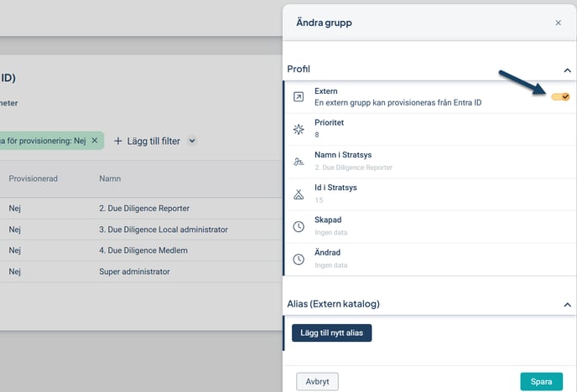
Task: Collapse the Profil section
Action: pyautogui.click(x=567, y=70)
